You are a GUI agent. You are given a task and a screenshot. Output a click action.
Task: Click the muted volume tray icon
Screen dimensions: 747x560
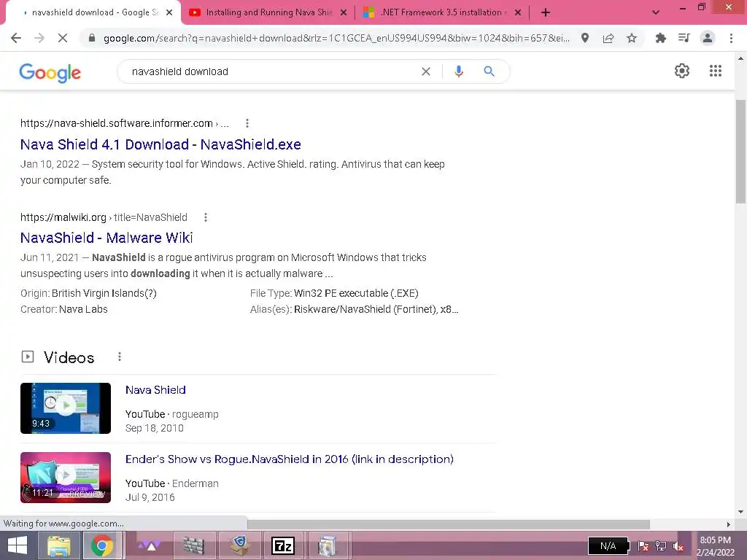[x=678, y=547]
